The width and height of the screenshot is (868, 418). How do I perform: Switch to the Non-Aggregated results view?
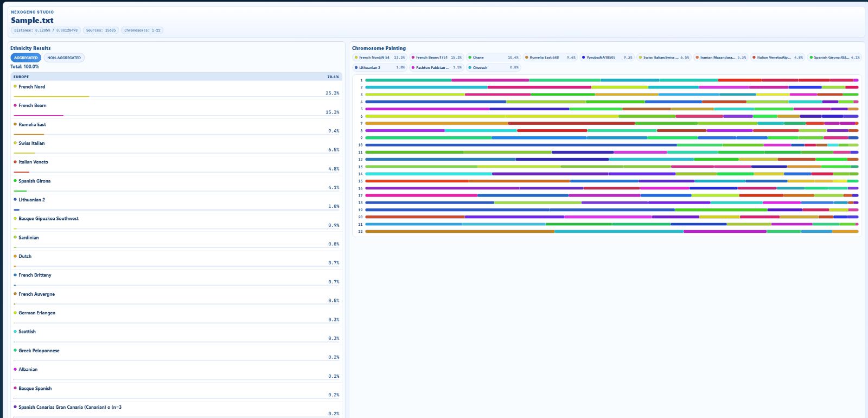click(64, 58)
